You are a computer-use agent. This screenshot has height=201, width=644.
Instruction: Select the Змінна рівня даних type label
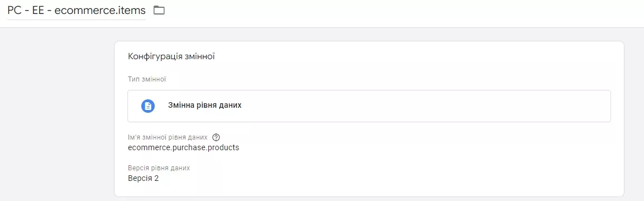pos(204,106)
